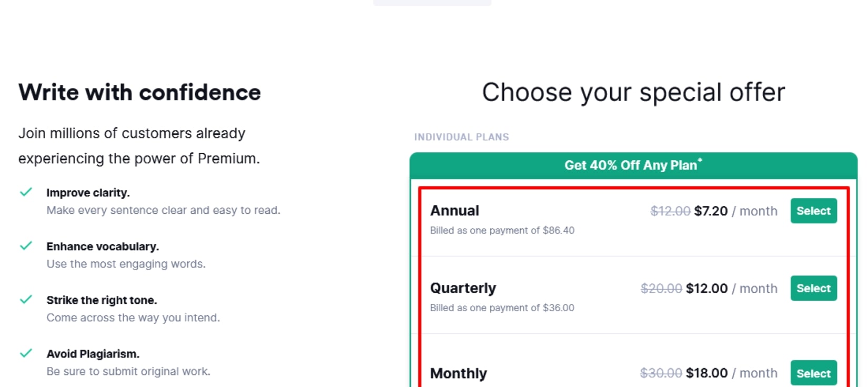Select the Monthly plan

pyautogui.click(x=813, y=373)
